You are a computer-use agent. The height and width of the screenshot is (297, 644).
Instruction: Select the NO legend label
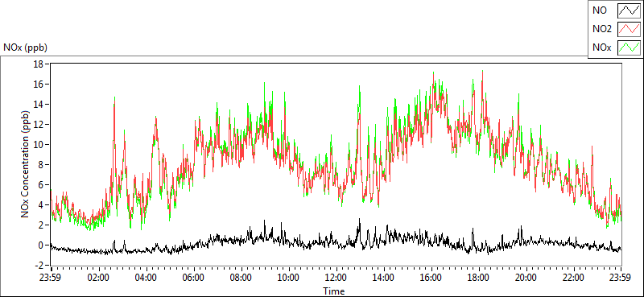(x=600, y=11)
